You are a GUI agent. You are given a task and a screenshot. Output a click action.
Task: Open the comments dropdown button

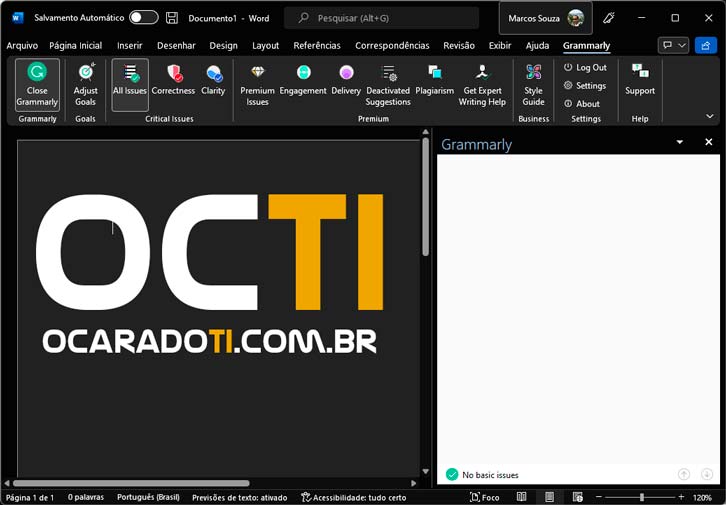click(673, 45)
